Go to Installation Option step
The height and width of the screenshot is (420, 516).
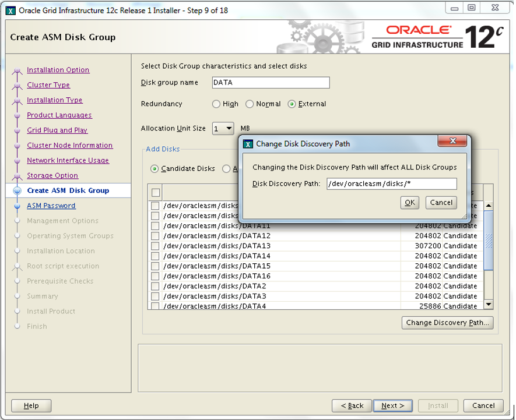coord(58,70)
